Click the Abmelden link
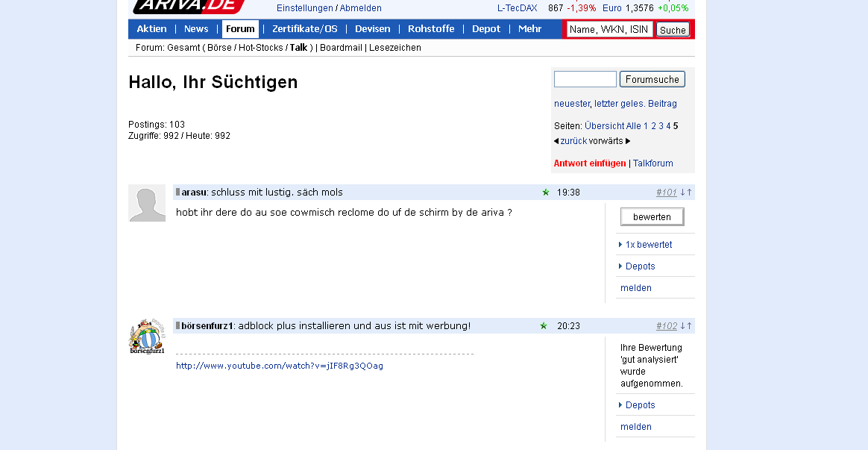 click(360, 8)
